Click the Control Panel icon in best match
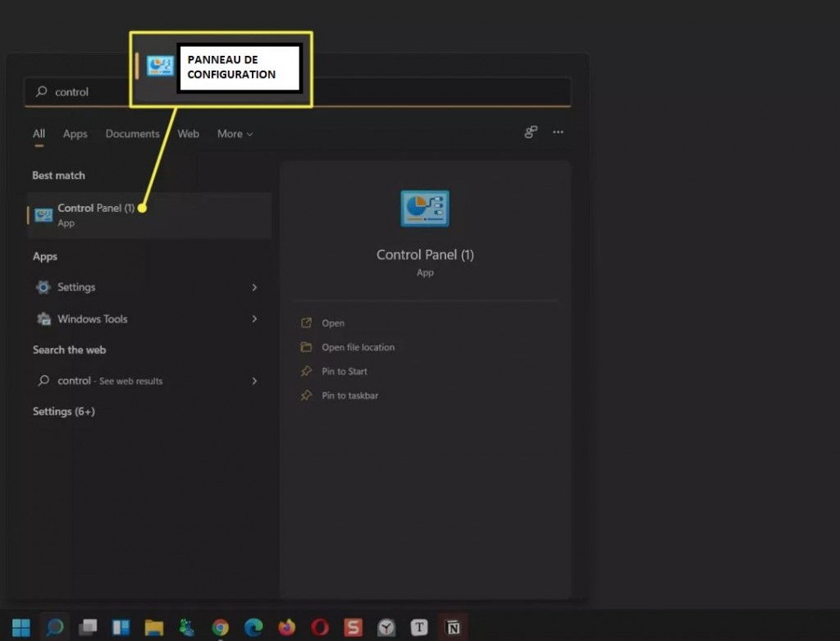The image size is (840, 641). click(43, 215)
